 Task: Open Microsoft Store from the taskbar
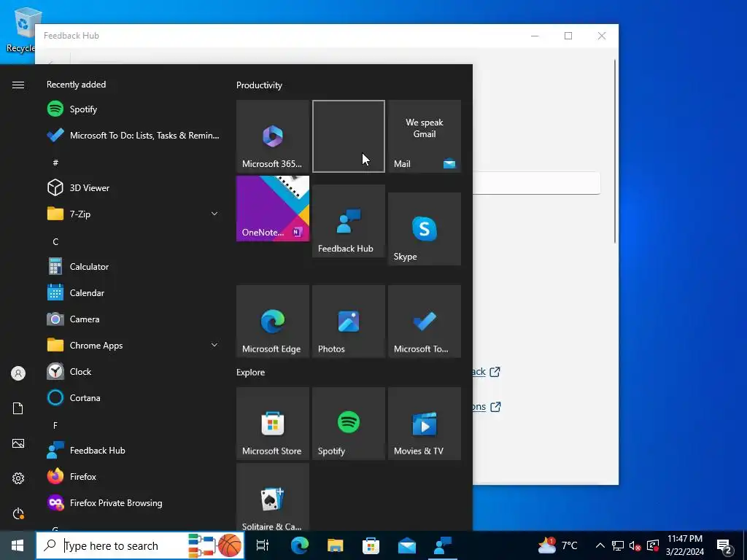click(371, 545)
